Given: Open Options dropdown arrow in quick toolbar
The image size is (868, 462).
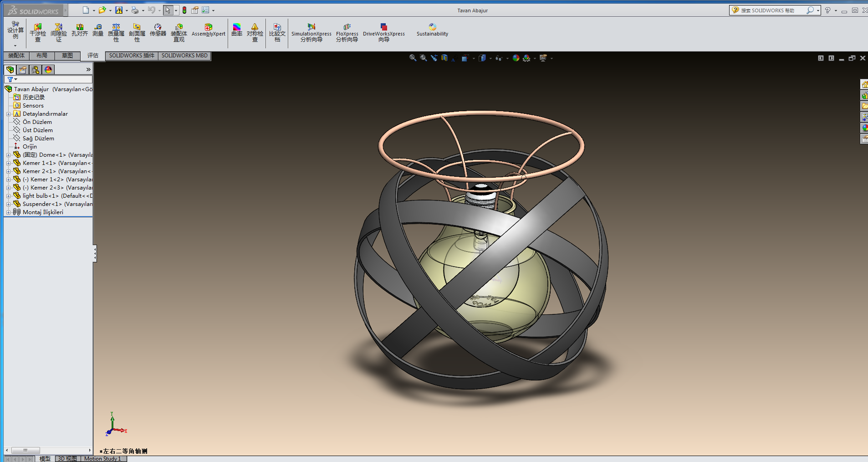Looking at the screenshot, I should [x=213, y=10].
